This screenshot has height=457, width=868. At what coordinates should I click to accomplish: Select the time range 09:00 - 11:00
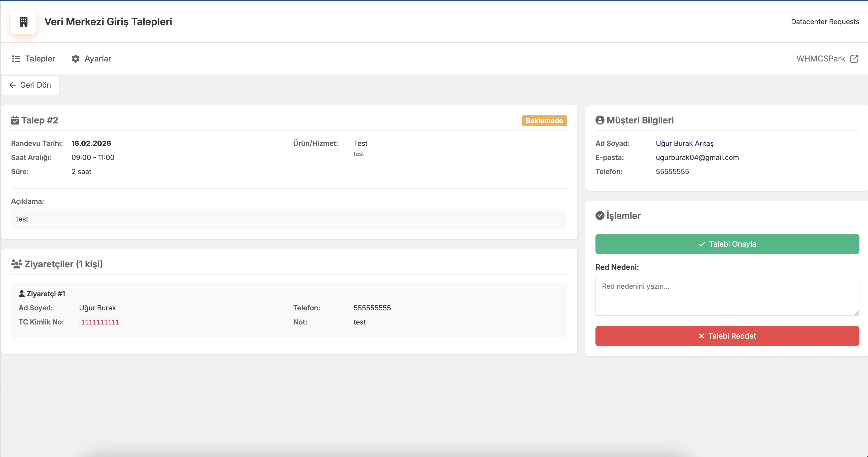click(93, 157)
